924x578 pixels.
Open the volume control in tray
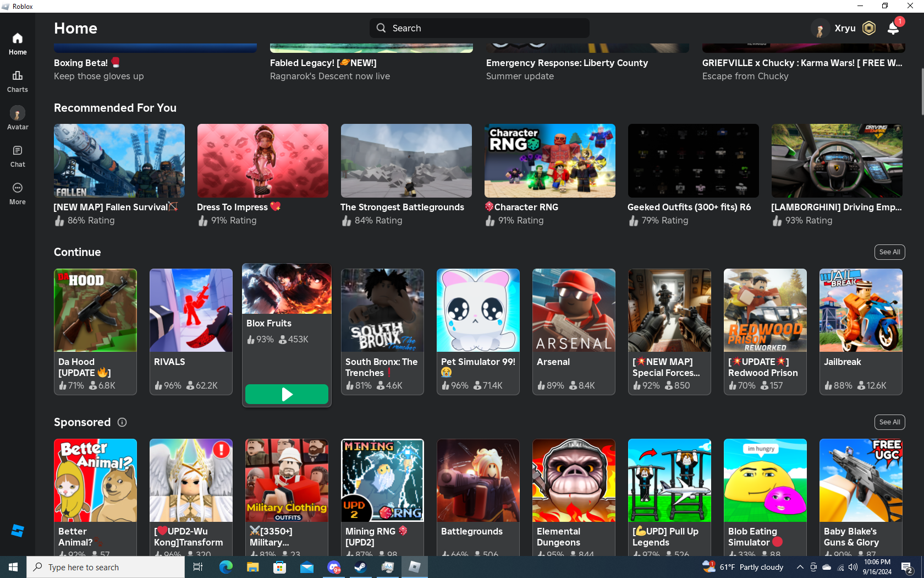pos(853,567)
